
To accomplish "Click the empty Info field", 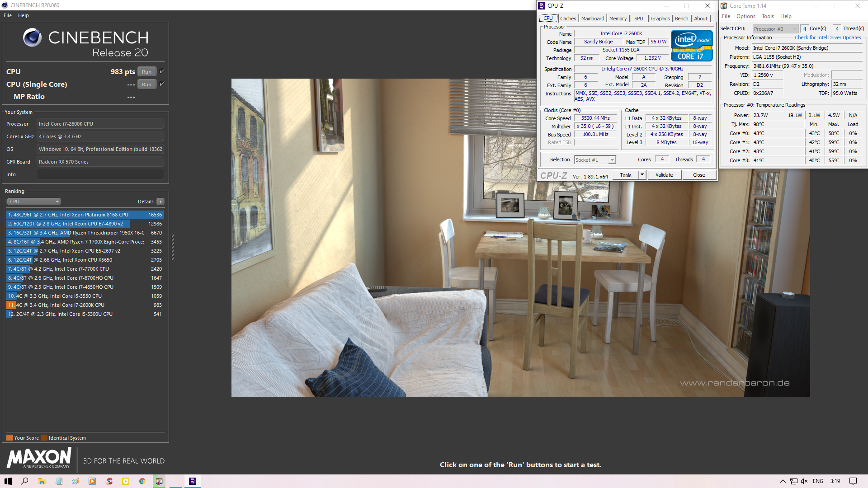I will pyautogui.click(x=100, y=174).
